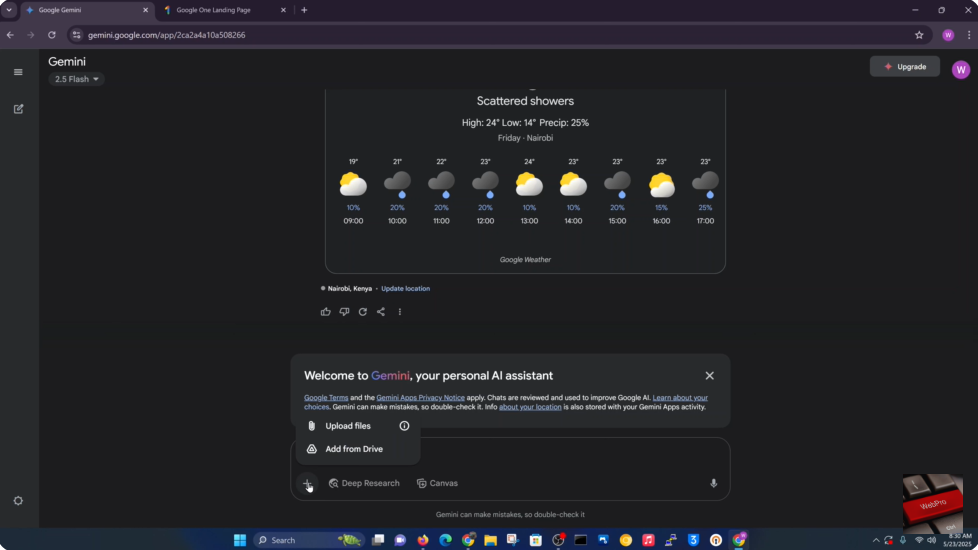Screen dimensions: 978x550
Task: Go back to previous page
Action: 10,35
